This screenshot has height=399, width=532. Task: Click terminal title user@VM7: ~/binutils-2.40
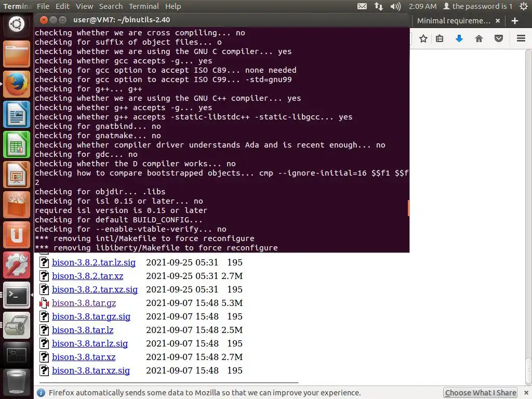122,20
